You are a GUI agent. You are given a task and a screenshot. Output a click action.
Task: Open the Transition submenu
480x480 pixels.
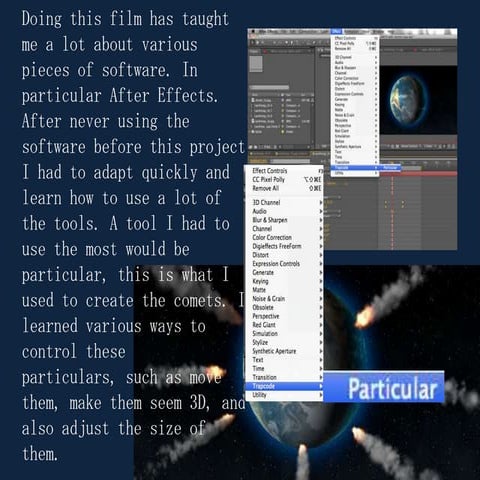pos(284,377)
